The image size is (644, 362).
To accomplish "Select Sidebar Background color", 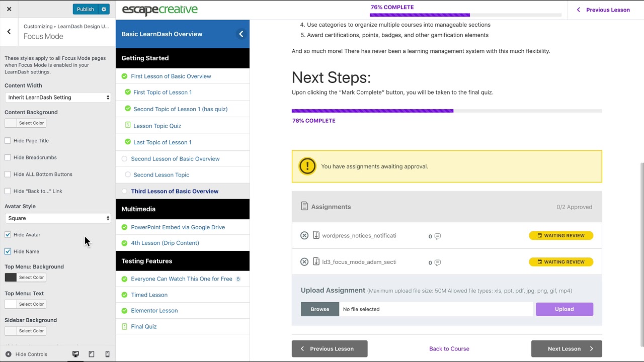I will [25, 331].
